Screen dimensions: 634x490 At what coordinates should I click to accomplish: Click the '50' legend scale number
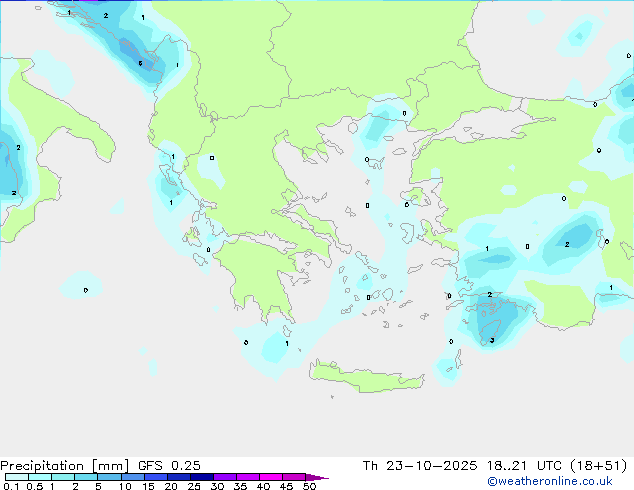[309, 486]
